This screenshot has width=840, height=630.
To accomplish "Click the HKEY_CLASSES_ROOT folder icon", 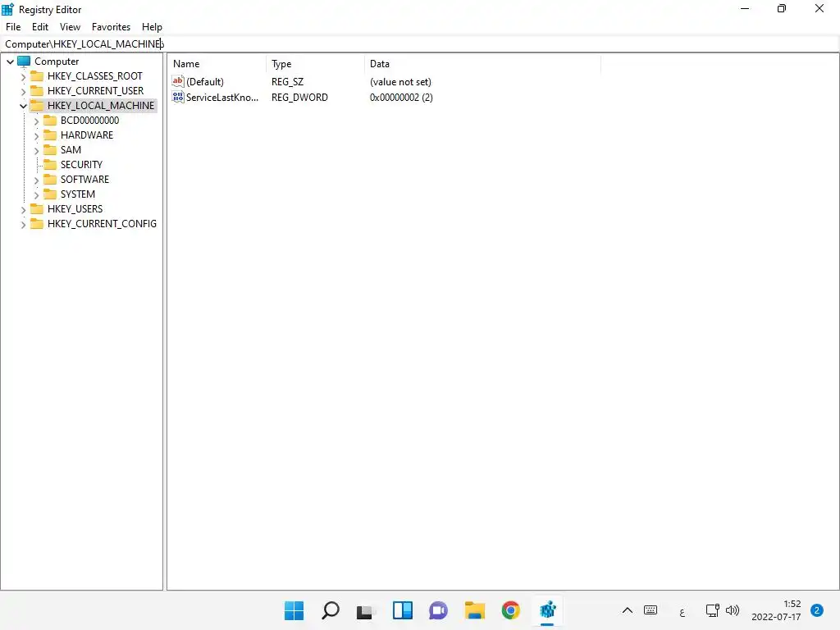I will click(37, 75).
